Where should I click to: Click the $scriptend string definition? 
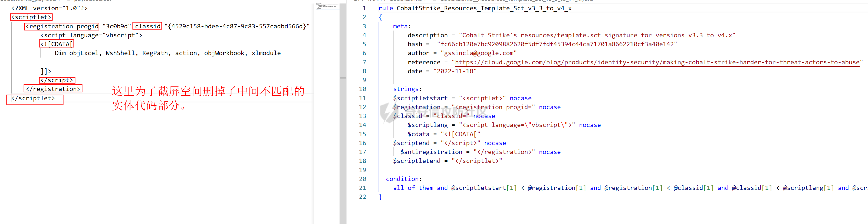[449, 143]
